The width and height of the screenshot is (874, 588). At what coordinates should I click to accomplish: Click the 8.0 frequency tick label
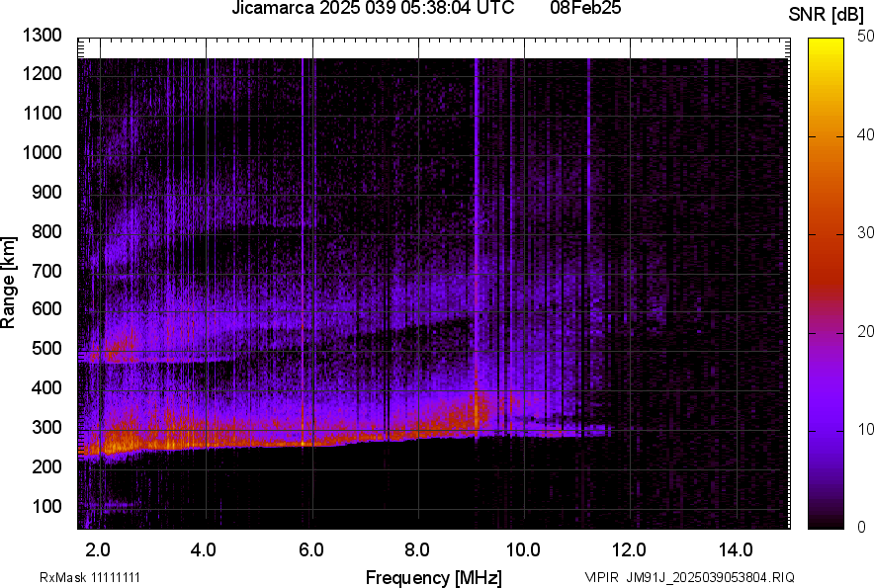tap(417, 549)
